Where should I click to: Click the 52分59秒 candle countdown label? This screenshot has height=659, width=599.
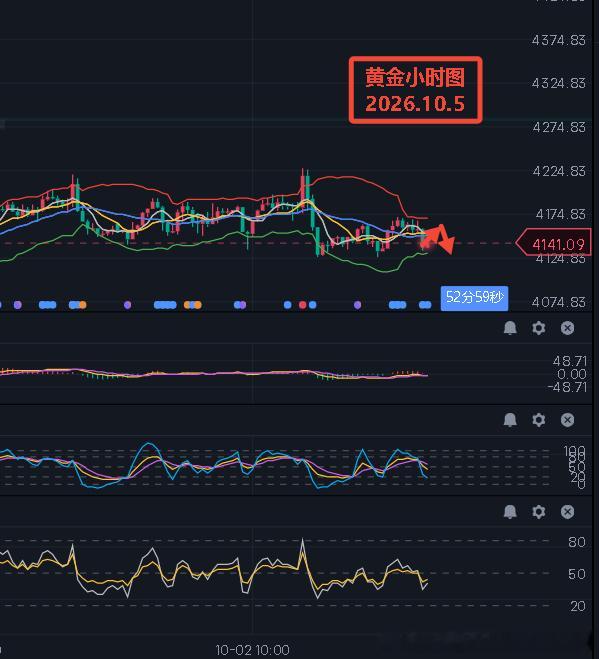[474, 298]
